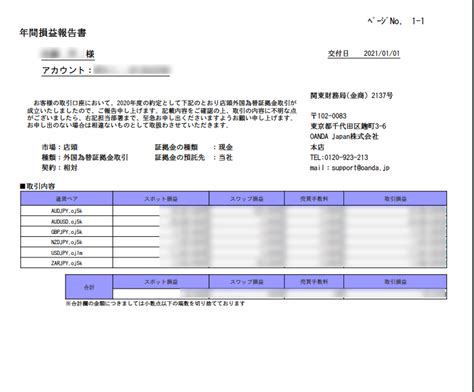
Task: Select the AUDJPY.oj5k row label
Action: (x=67, y=211)
